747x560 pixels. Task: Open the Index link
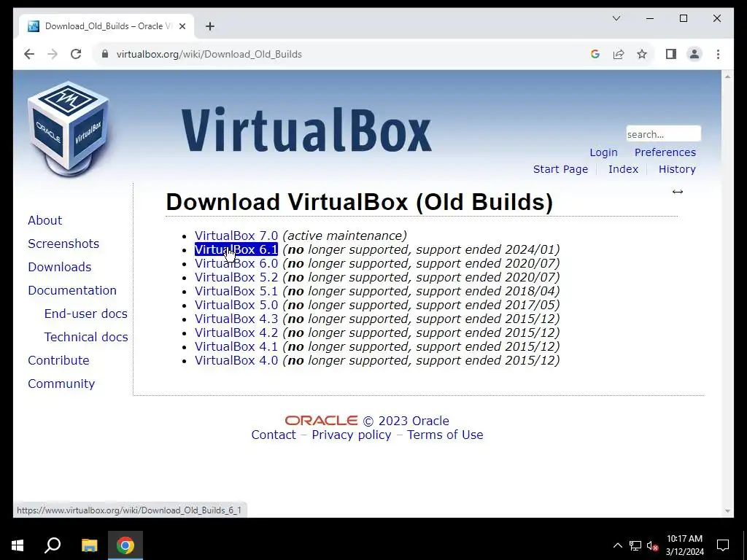point(623,169)
